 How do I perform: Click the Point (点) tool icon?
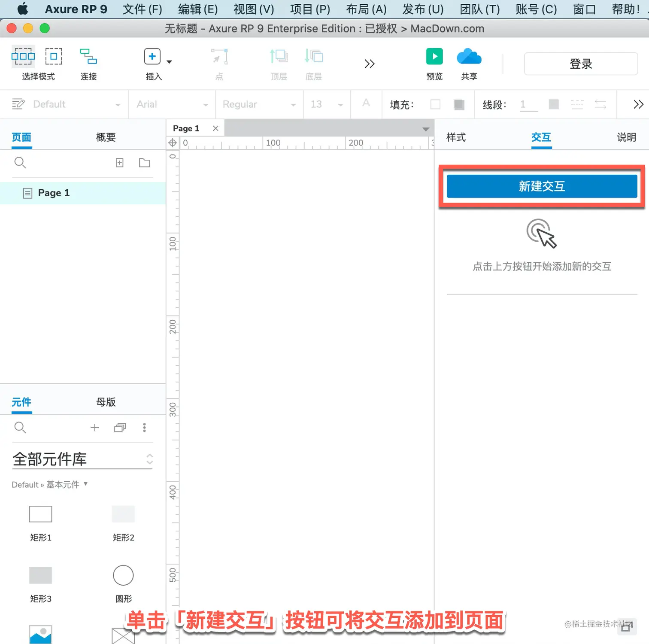pos(219,57)
